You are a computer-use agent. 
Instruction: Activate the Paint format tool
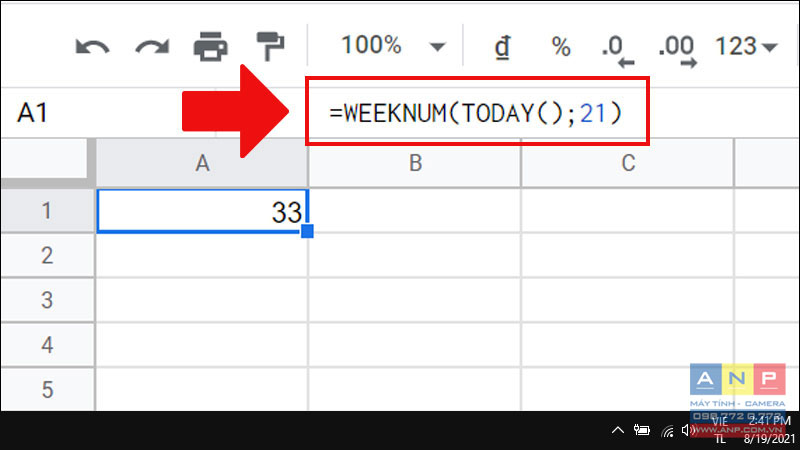269,46
